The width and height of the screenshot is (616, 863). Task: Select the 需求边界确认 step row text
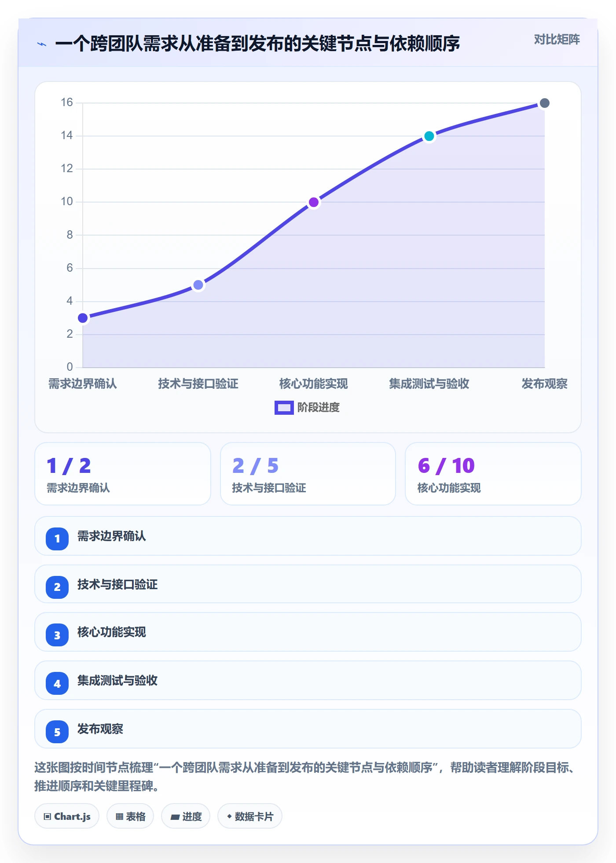(112, 536)
